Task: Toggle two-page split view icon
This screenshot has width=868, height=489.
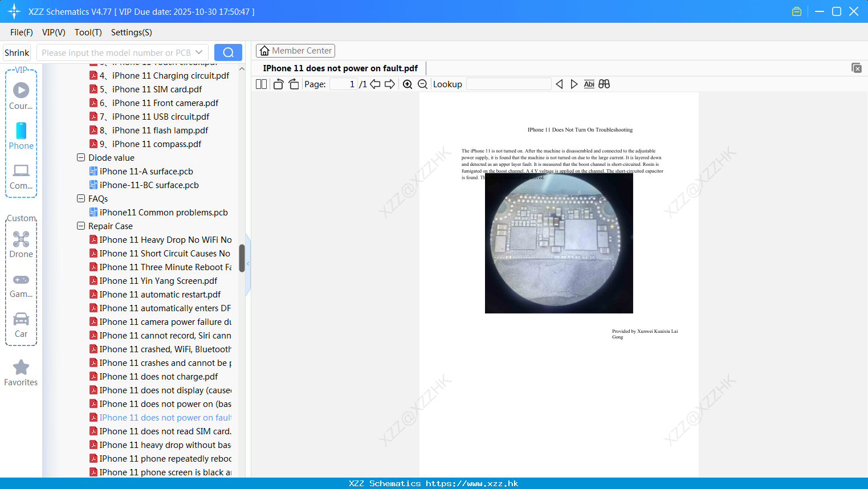Action: point(262,84)
